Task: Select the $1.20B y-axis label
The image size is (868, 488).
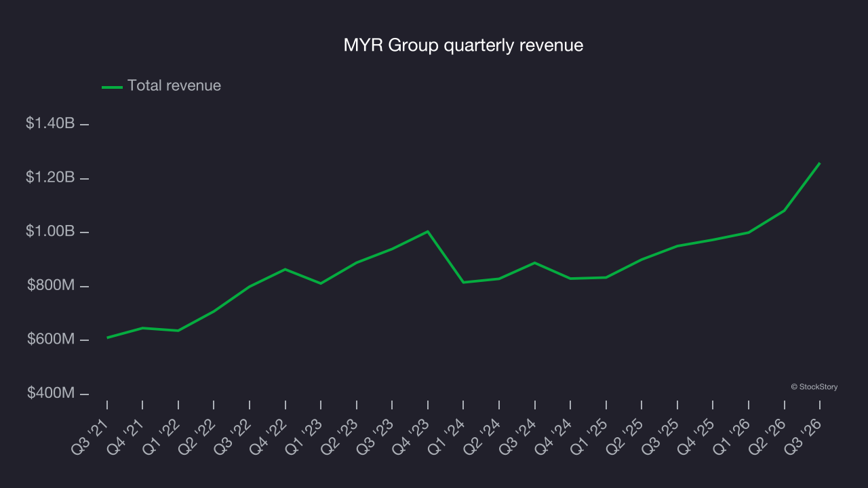Action: coord(50,178)
